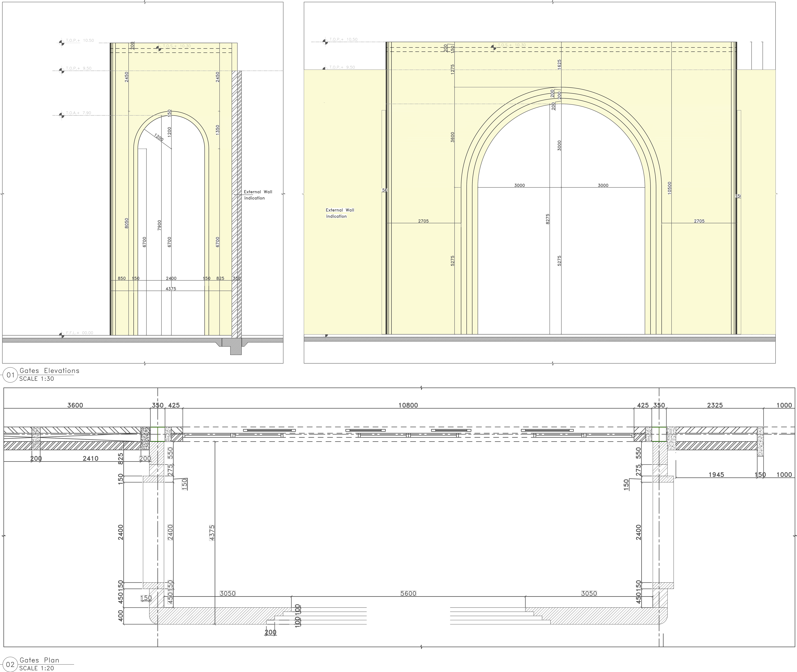This screenshot has height=672, width=797.
Task: Click the '01' drawing number bubble
Action: tap(10, 375)
